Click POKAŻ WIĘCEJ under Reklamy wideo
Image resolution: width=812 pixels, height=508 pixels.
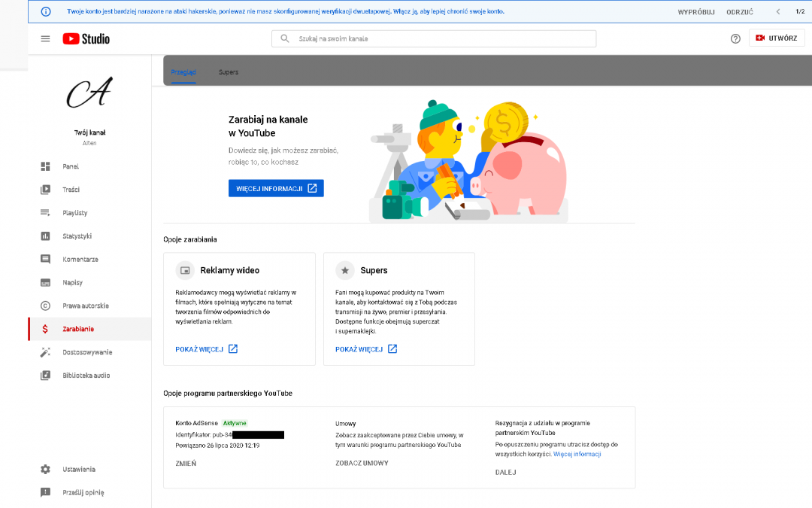pyautogui.click(x=206, y=349)
